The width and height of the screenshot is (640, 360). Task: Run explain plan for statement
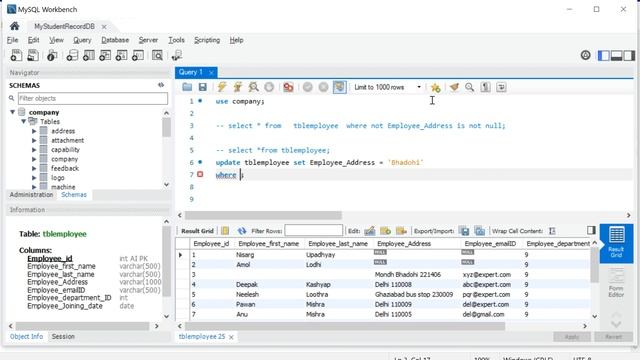pyautogui.click(x=253, y=87)
